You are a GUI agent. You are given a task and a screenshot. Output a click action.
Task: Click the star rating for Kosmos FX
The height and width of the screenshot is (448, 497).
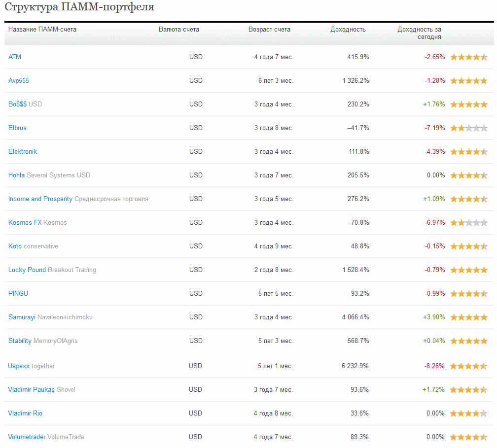[468, 223]
